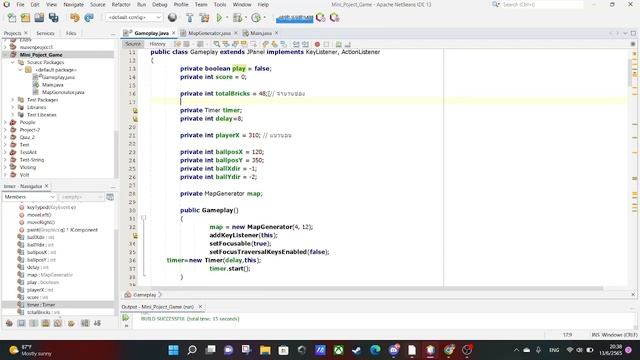Screen dimensions: 640x360
Task: Switch to the Services panel tab
Action: 45,33
